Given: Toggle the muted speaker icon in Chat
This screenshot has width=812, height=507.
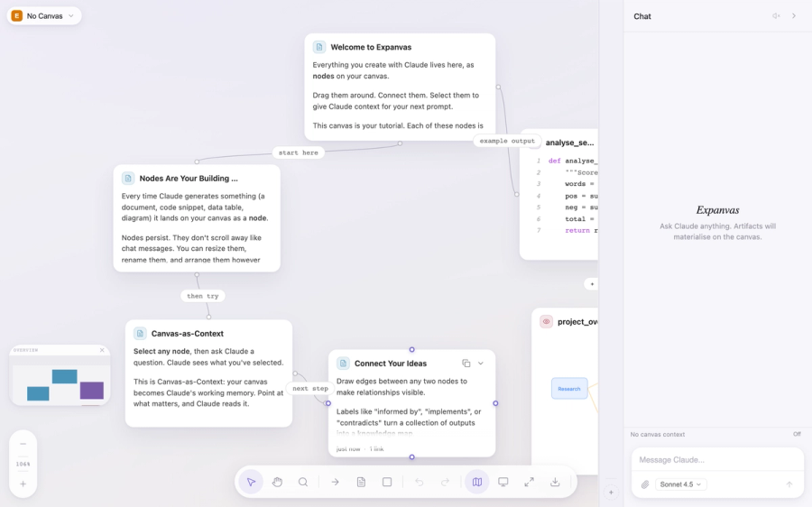Looking at the screenshot, I should click(776, 16).
